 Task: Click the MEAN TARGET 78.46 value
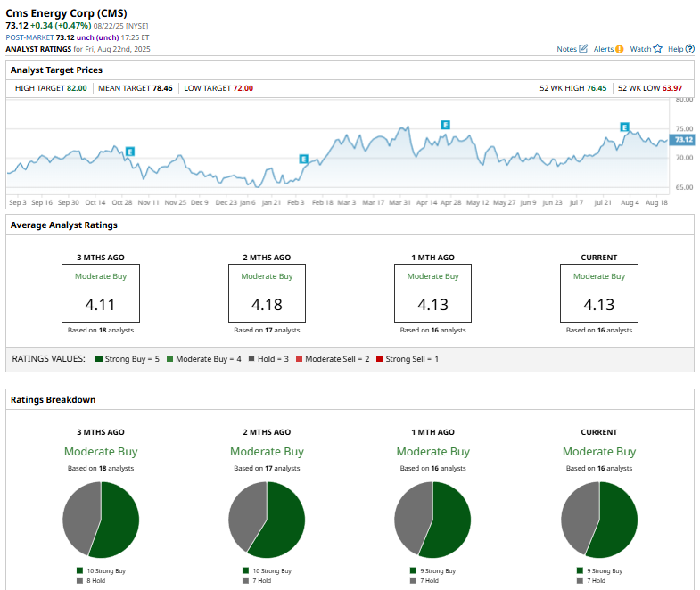pos(162,88)
